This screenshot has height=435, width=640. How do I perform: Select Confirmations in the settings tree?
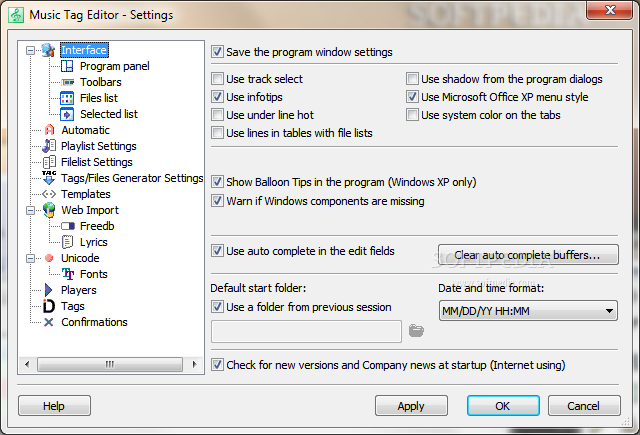click(94, 322)
